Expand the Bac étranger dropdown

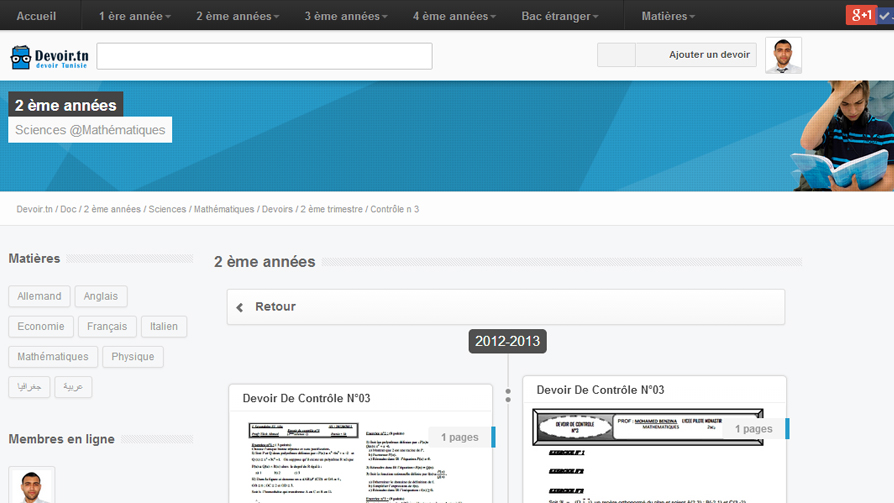point(560,16)
